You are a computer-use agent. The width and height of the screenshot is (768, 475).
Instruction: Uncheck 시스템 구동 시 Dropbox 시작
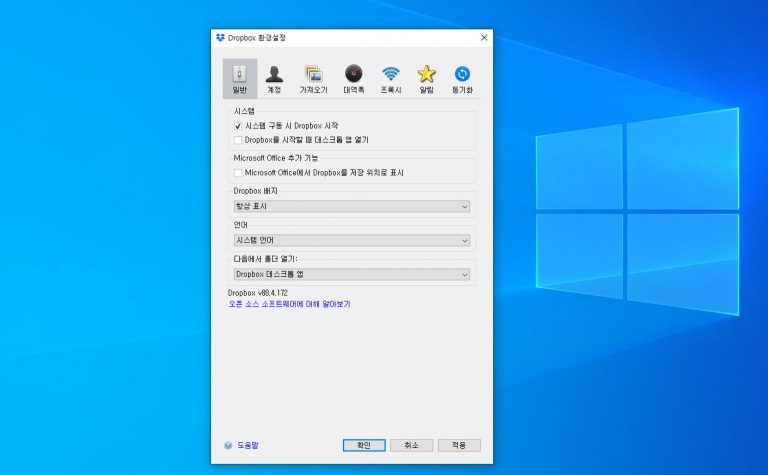tap(238, 126)
